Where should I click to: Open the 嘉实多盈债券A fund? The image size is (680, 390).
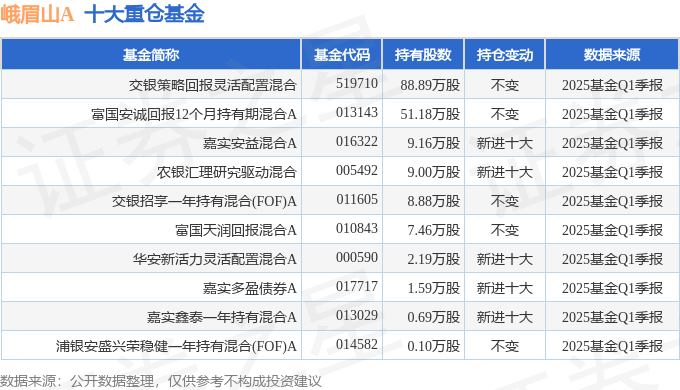(250, 288)
